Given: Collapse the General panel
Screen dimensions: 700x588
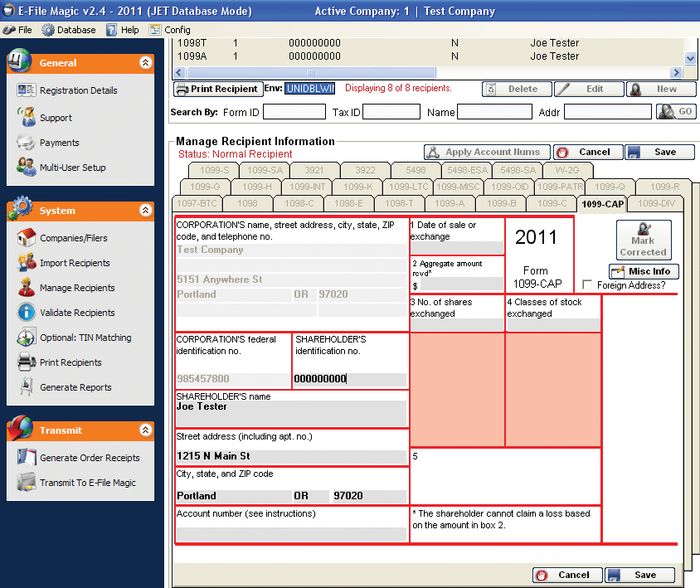Looking at the screenshot, I should tap(145, 62).
